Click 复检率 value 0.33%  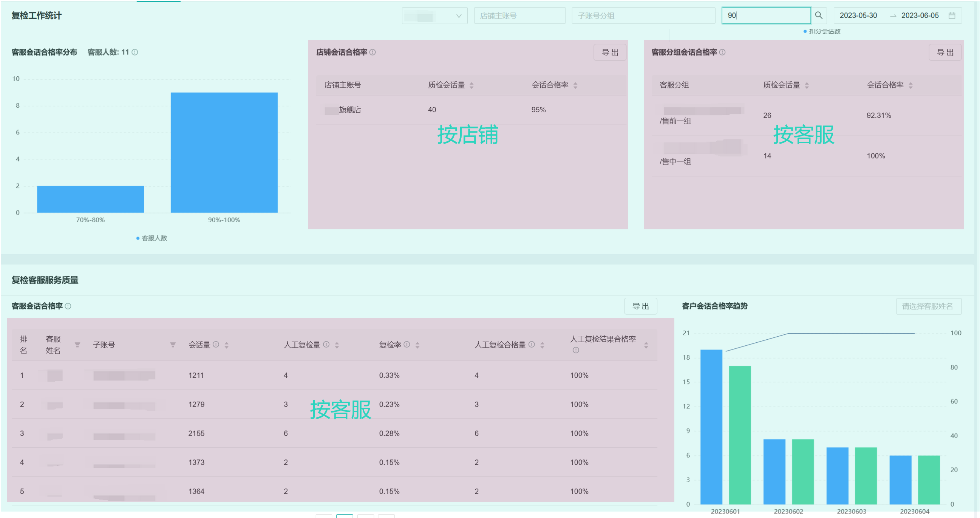pos(389,376)
